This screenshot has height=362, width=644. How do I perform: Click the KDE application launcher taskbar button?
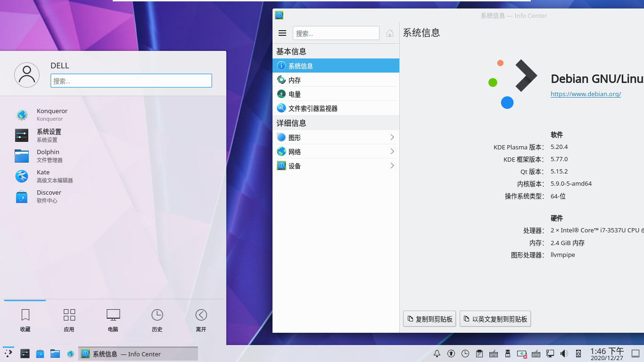(x=8, y=354)
